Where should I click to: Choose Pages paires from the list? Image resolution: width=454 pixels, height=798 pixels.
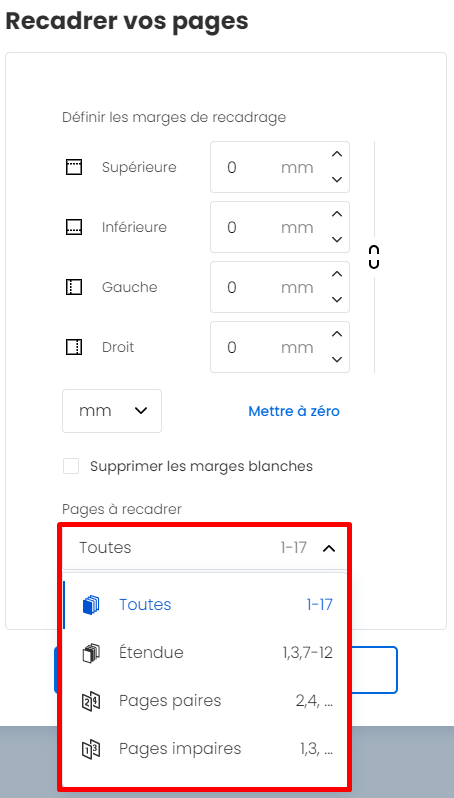tap(205, 701)
